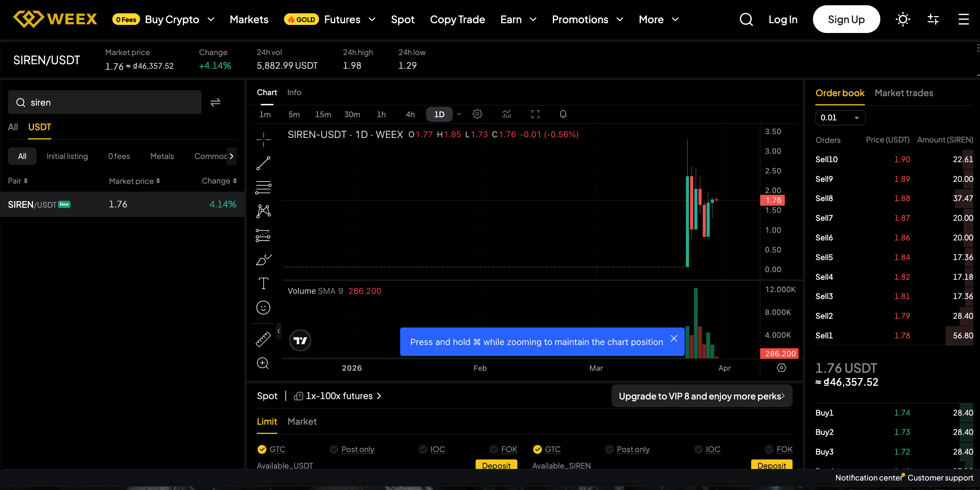The image size is (980, 490).
Task: Select first Post only option
Action: [x=334, y=449]
